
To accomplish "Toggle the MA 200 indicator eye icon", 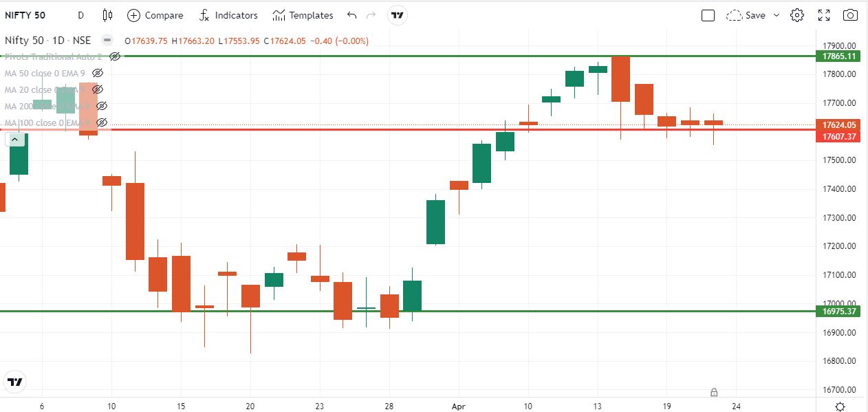I will click(x=102, y=106).
